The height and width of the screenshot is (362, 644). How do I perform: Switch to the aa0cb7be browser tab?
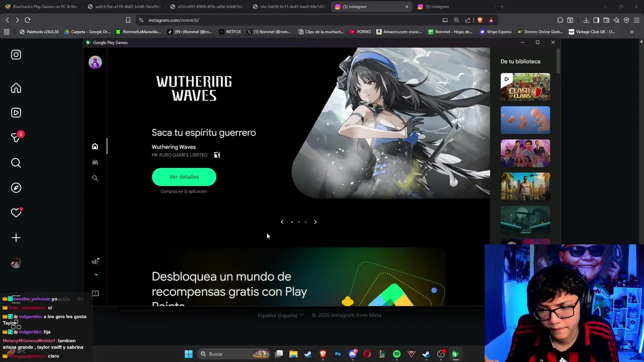click(124, 7)
